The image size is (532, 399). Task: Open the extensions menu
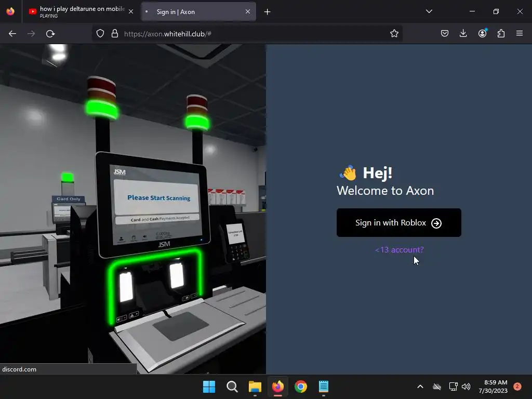tap(501, 33)
